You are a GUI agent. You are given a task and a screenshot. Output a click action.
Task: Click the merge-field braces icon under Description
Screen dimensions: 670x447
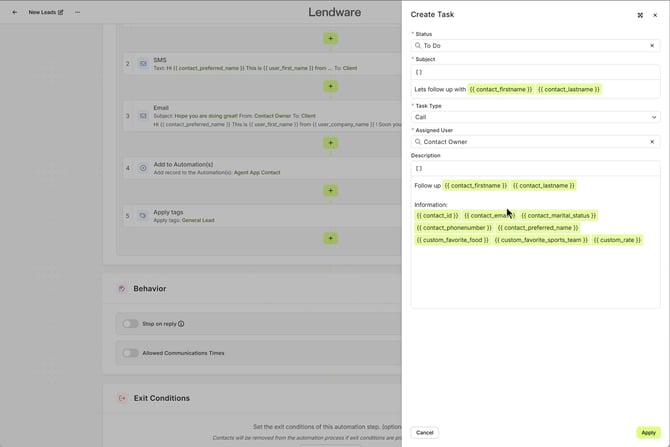pos(419,168)
